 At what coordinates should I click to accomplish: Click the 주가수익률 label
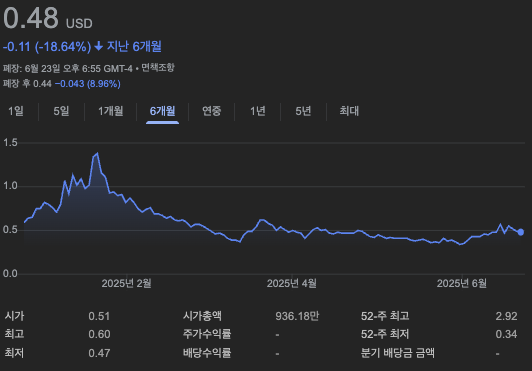pos(207,334)
